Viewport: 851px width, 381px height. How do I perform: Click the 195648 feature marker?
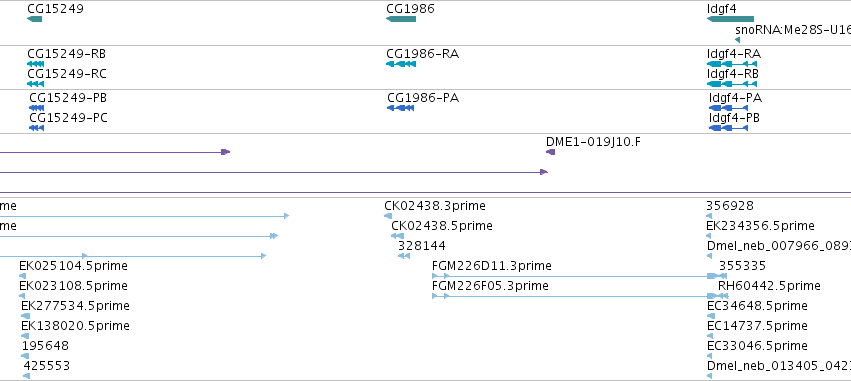coord(25,356)
